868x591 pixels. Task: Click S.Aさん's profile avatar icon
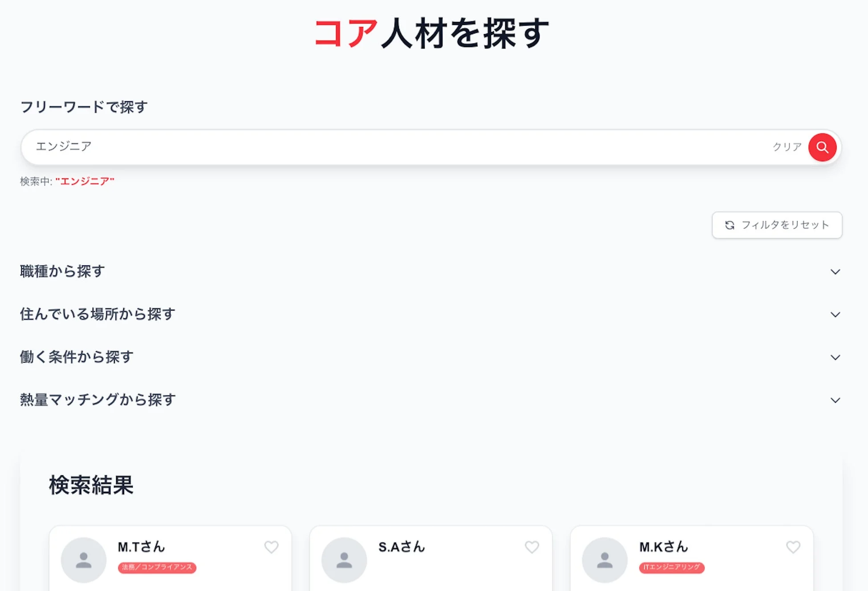click(344, 559)
